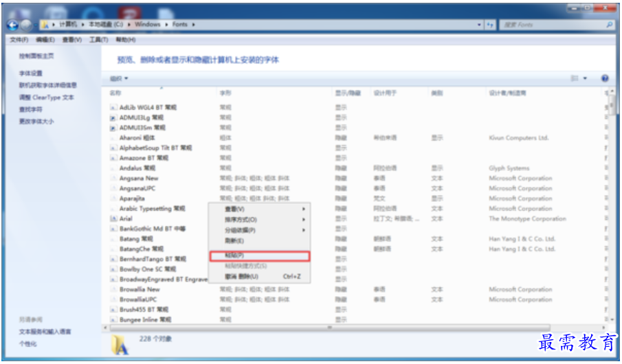Click the font icon of Brush455 BT

coord(113,310)
